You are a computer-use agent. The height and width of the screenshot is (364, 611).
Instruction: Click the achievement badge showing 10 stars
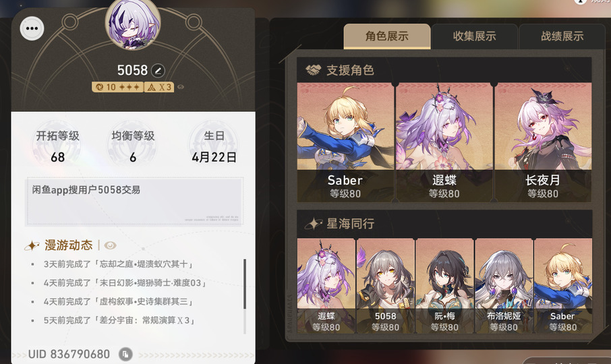click(117, 87)
